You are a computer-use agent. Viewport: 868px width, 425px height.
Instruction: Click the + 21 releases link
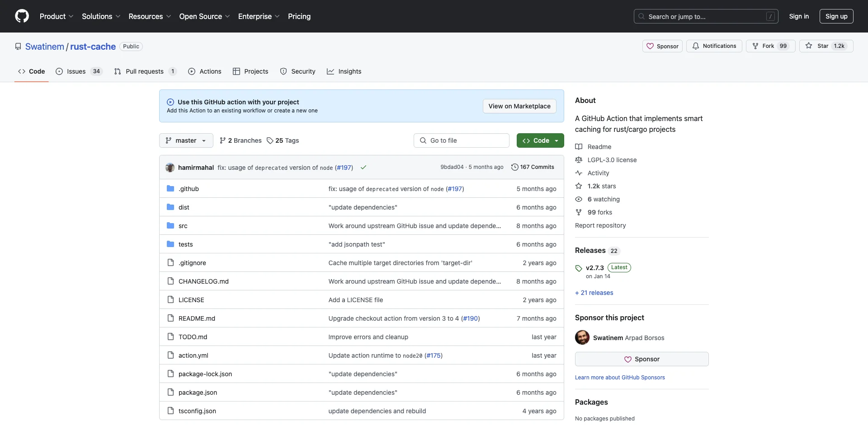594,293
